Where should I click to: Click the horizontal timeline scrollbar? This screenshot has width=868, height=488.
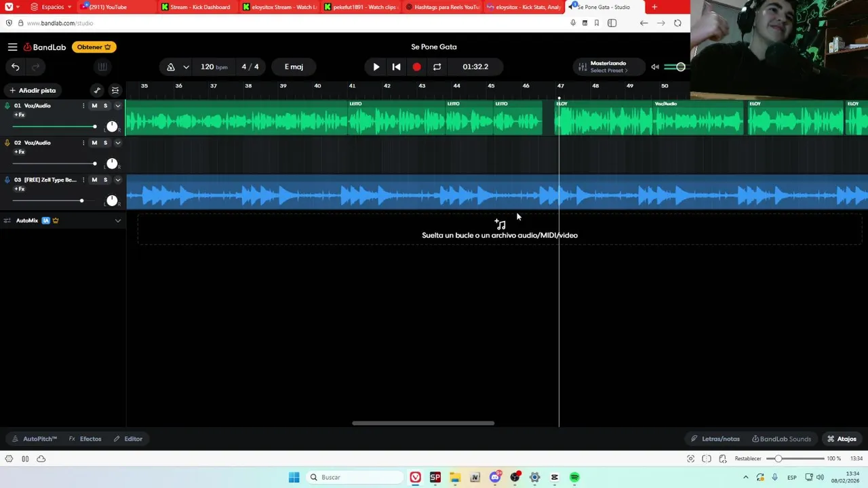coord(423,423)
